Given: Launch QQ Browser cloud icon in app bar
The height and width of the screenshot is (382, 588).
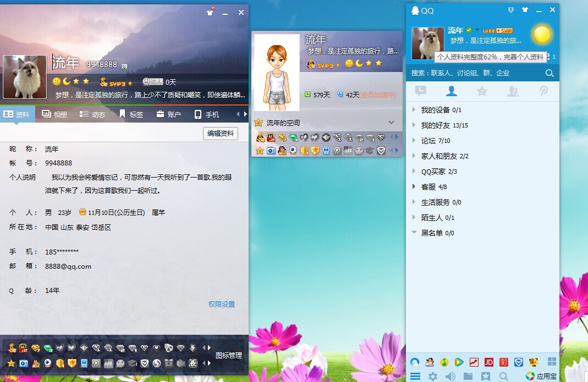Looking at the screenshot, I should (x=415, y=362).
